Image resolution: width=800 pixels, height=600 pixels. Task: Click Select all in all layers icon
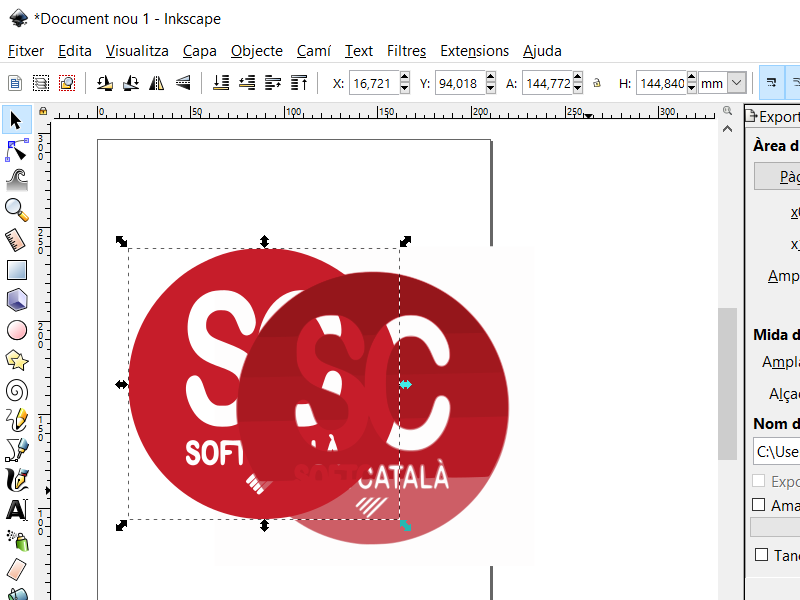(x=41, y=83)
